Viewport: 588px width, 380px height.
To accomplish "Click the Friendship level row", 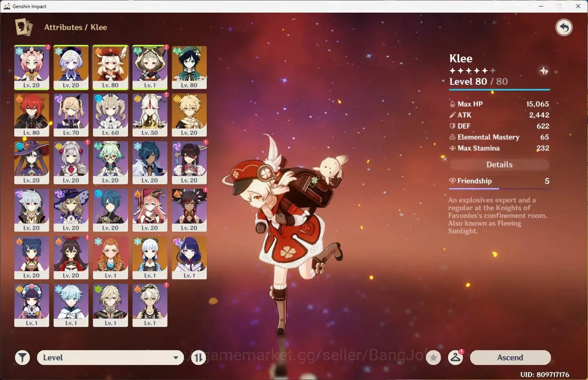I will [x=499, y=181].
